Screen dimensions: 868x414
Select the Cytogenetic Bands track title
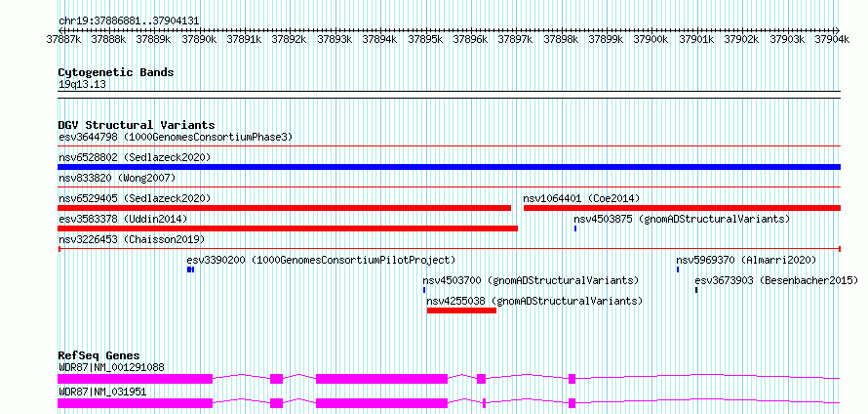point(116,72)
